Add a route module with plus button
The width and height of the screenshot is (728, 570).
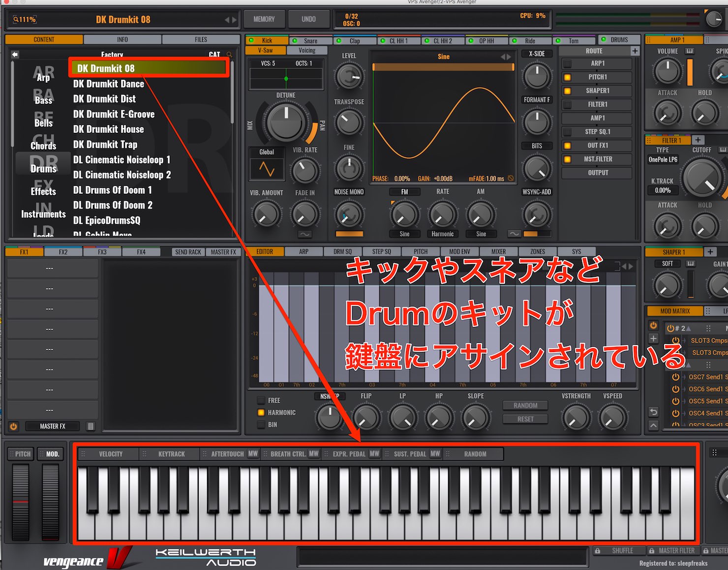click(x=635, y=51)
